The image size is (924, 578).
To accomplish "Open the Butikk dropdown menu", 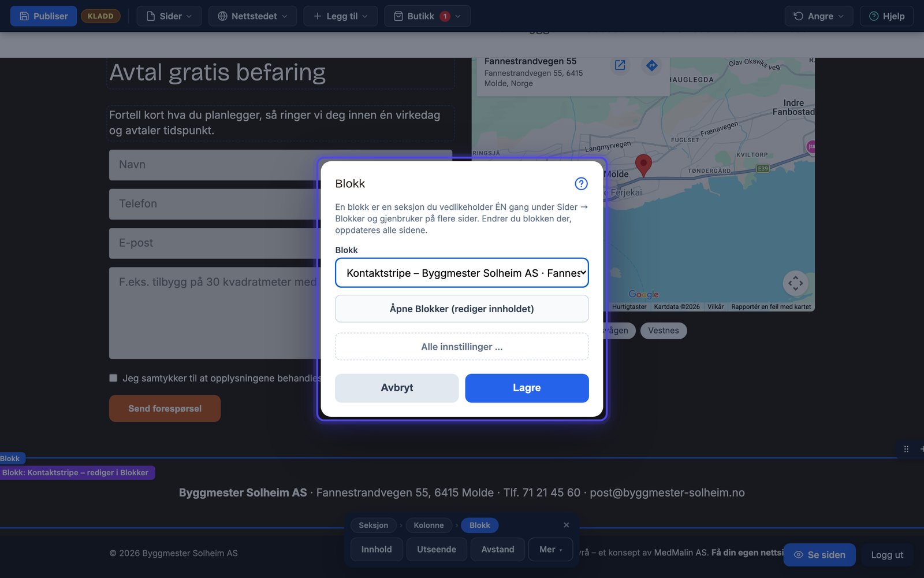I will pyautogui.click(x=427, y=16).
